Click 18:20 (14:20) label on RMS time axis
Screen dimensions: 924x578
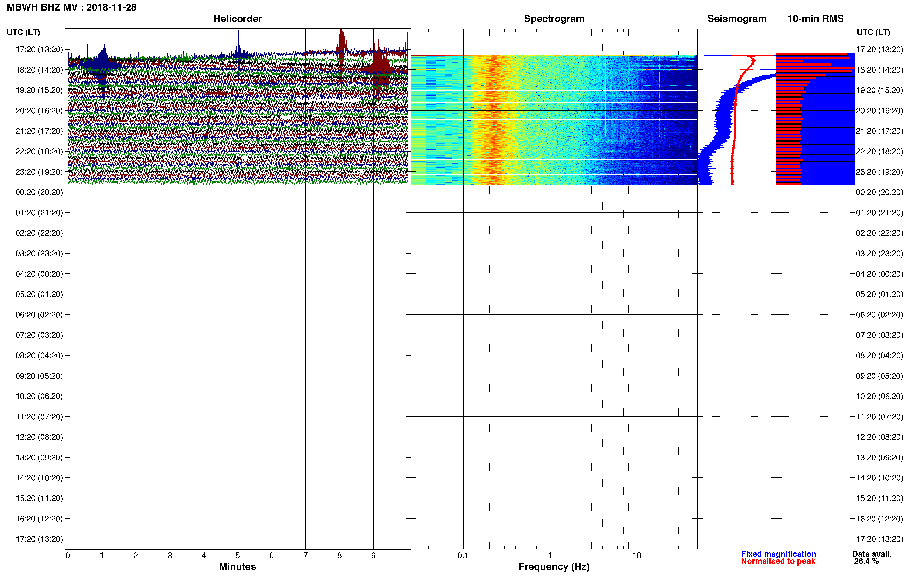tap(880, 70)
